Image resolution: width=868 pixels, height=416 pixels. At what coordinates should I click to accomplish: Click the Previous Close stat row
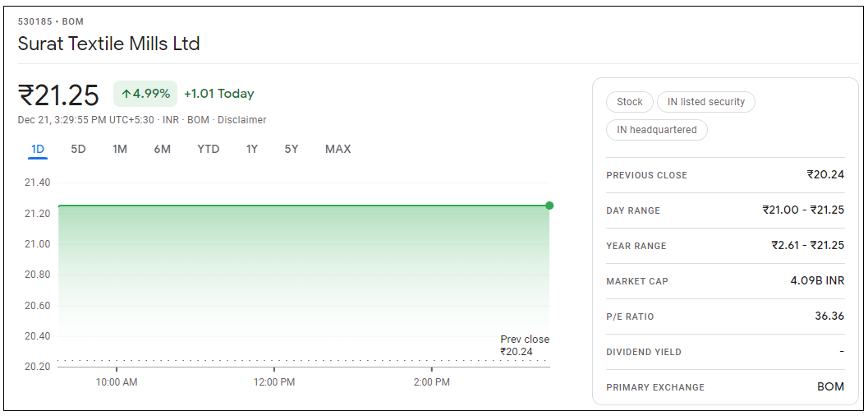point(724,175)
